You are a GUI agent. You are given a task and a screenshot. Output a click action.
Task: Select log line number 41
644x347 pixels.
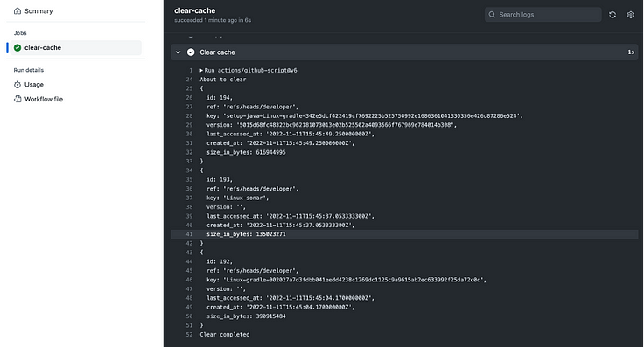189,234
